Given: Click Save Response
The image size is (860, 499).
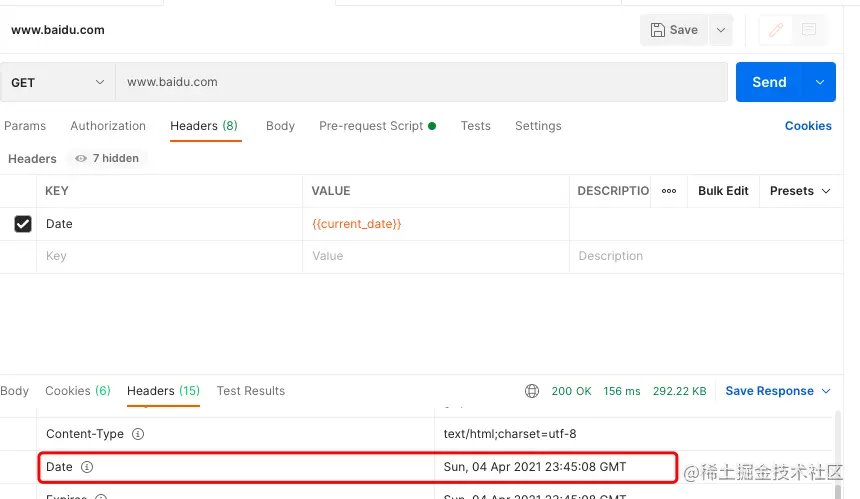Looking at the screenshot, I should [x=770, y=391].
